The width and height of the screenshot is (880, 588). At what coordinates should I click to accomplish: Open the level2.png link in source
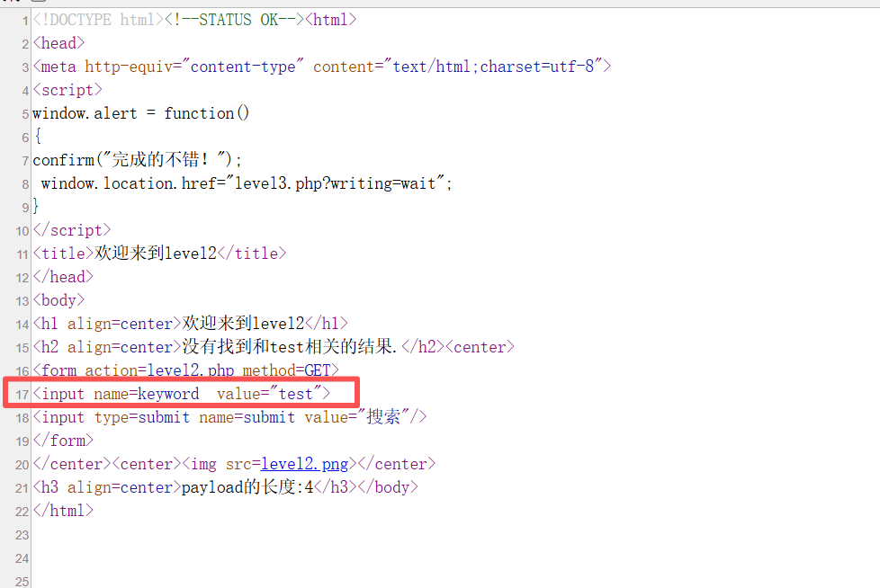(305, 464)
